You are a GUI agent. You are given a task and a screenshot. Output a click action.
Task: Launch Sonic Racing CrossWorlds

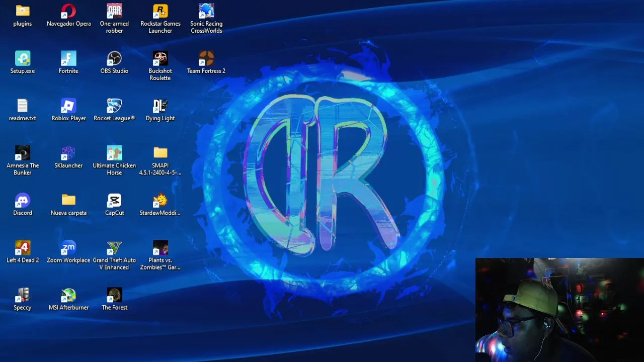click(x=206, y=11)
